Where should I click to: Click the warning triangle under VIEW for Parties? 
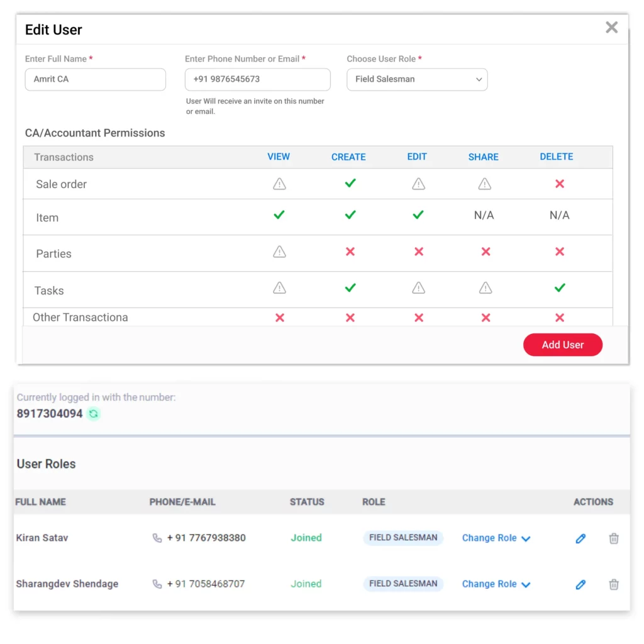(279, 252)
